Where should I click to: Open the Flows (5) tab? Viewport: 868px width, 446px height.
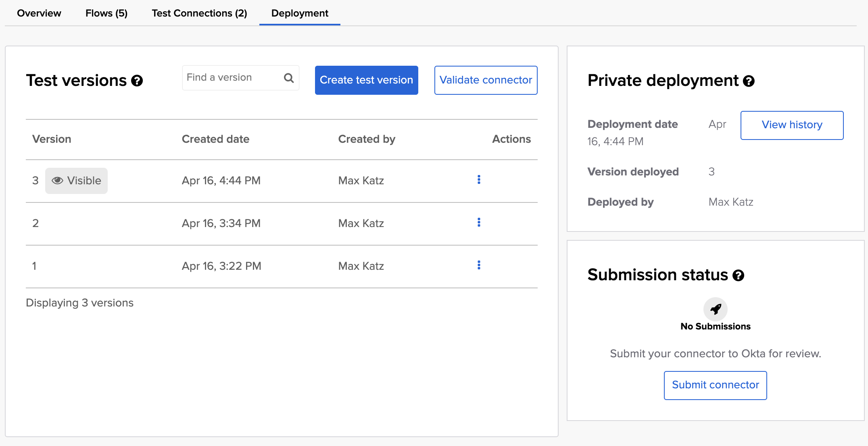(106, 13)
